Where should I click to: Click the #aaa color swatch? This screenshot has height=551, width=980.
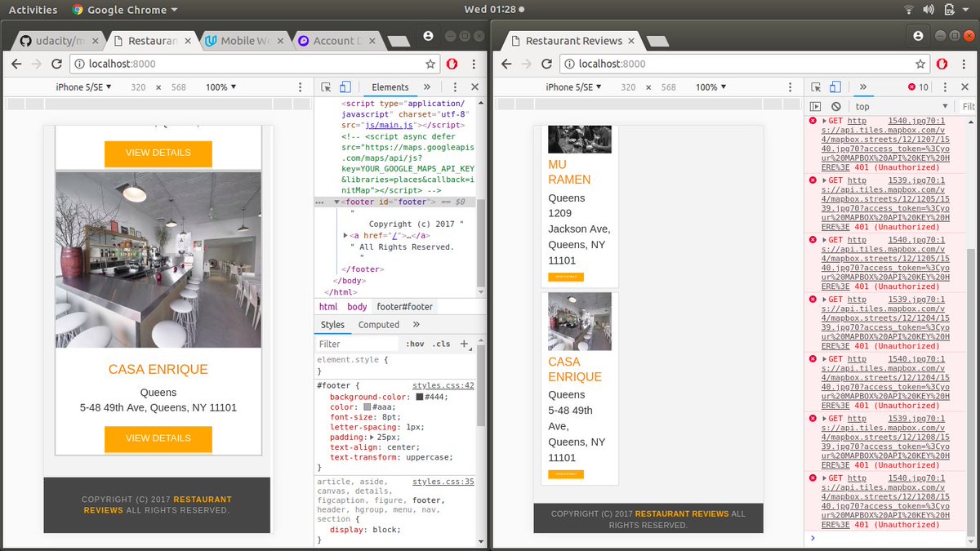click(x=367, y=407)
